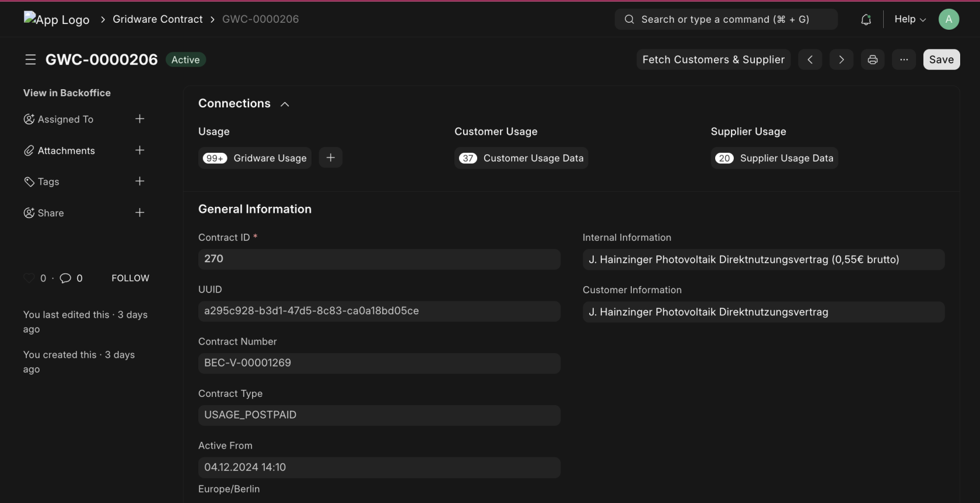Go to previous contract record
Image resolution: width=980 pixels, height=503 pixels.
810,59
